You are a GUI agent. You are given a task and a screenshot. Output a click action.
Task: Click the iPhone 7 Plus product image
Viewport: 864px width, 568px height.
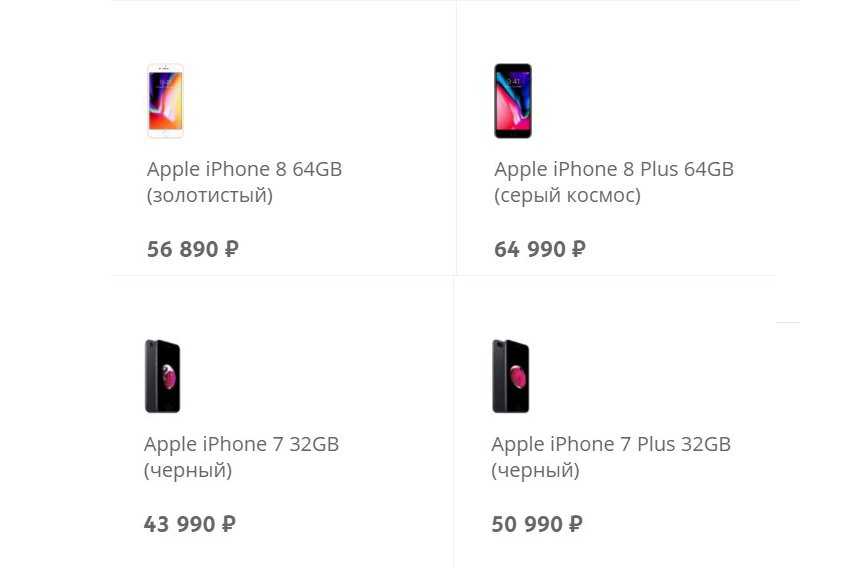pyautogui.click(x=510, y=376)
